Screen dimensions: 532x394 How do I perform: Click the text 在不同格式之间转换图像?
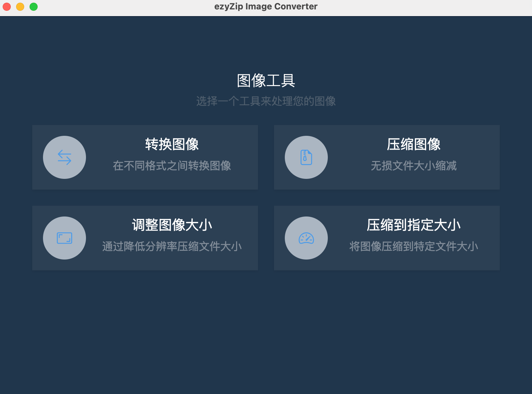click(x=172, y=166)
